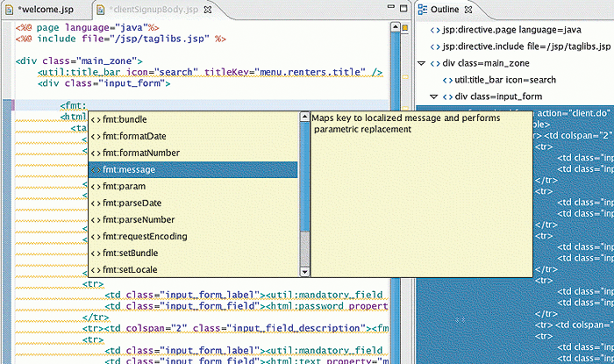Image resolution: width=614 pixels, height=364 pixels.
Task: Click the div class="input_form" code line
Action: coord(104,83)
